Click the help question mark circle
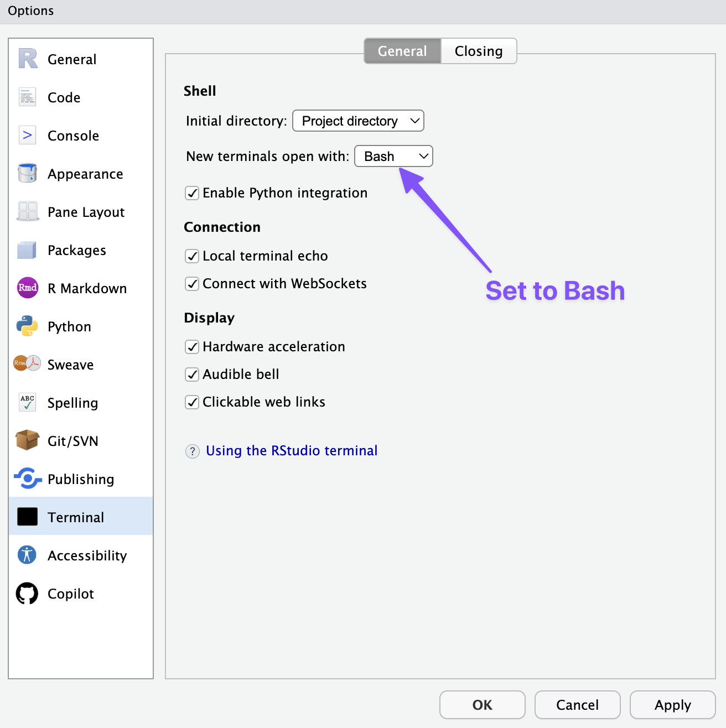Screen dimensions: 726x728 click(192, 451)
